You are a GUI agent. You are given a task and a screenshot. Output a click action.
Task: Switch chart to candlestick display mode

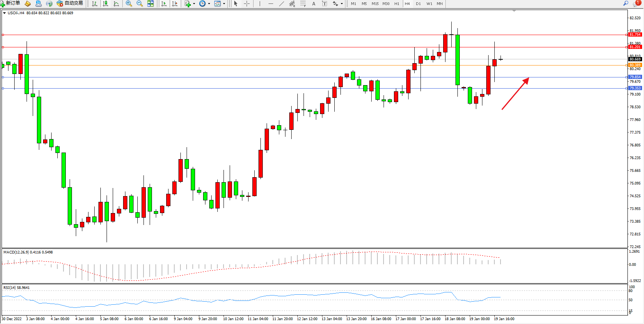(105, 3)
